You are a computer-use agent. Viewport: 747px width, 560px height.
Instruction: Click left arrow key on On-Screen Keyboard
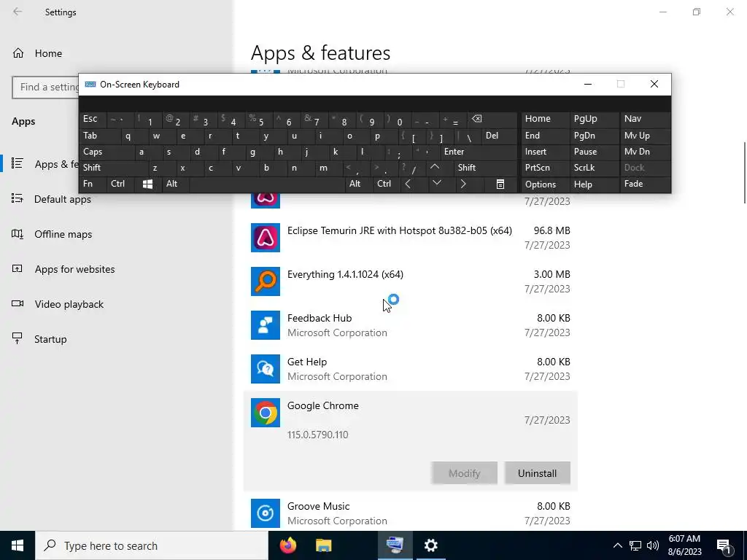point(409,184)
